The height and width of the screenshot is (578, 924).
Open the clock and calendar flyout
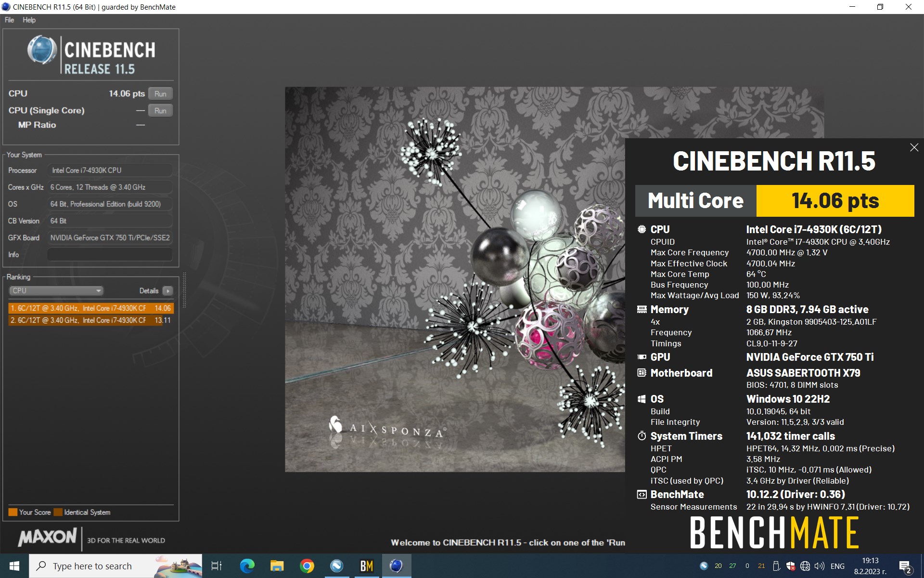tap(870, 566)
